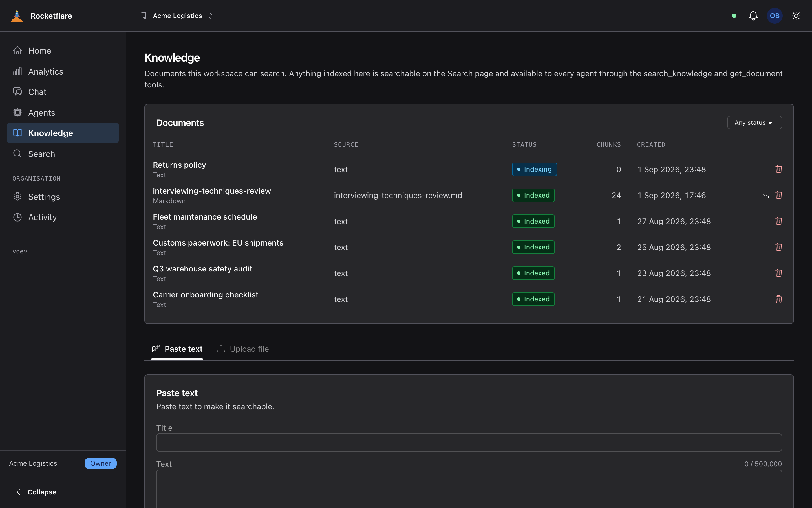Open the Chat page

[x=63, y=92]
